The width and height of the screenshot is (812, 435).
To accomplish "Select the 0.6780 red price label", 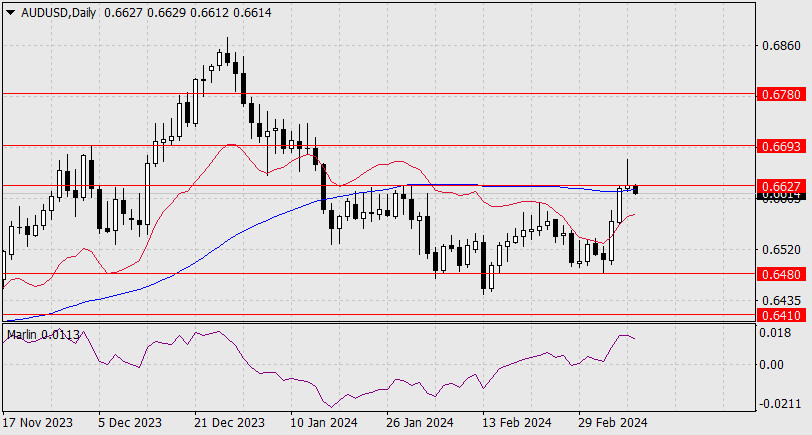I will [x=781, y=94].
